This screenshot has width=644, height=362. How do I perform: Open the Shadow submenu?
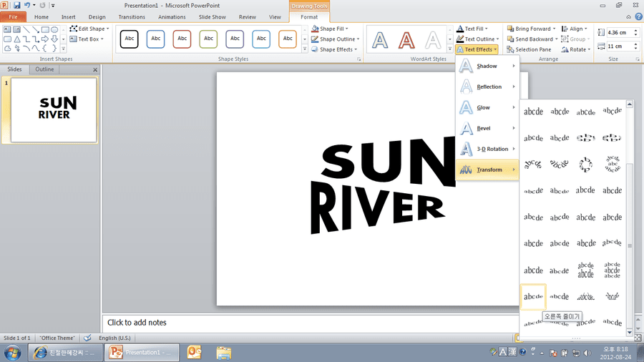pos(487,66)
